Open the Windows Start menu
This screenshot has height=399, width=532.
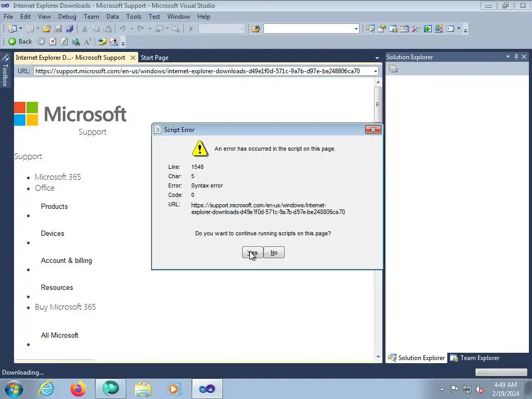coord(14,389)
